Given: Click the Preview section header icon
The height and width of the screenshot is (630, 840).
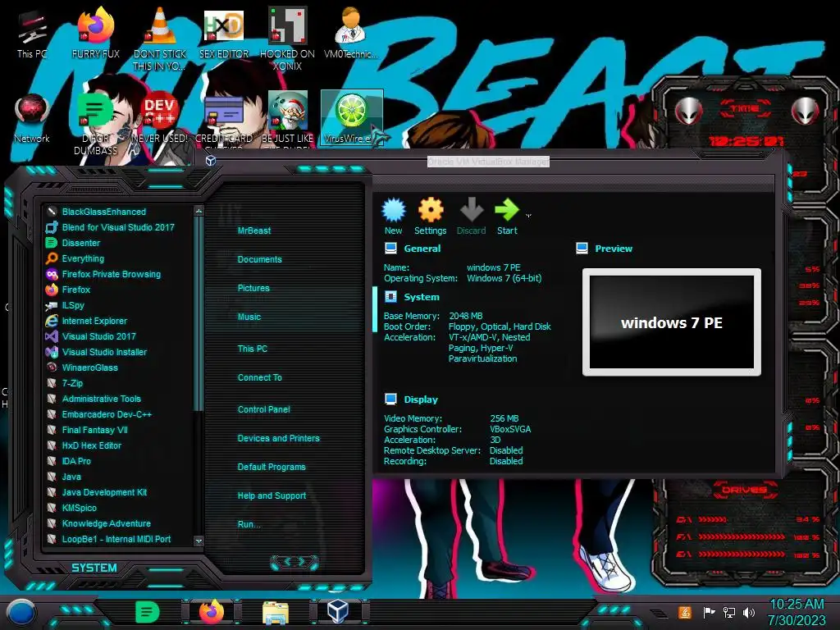Looking at the screenshot, I should [x=582, y=248].
